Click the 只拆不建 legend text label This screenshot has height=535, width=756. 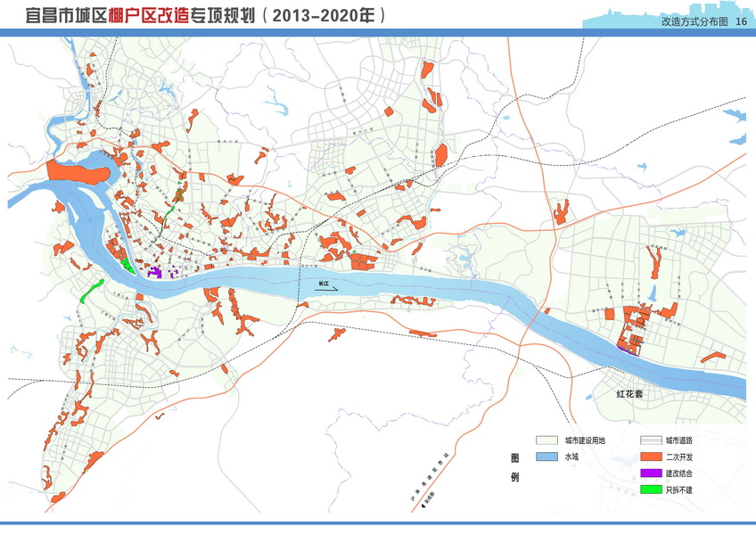tap(679, 489)
